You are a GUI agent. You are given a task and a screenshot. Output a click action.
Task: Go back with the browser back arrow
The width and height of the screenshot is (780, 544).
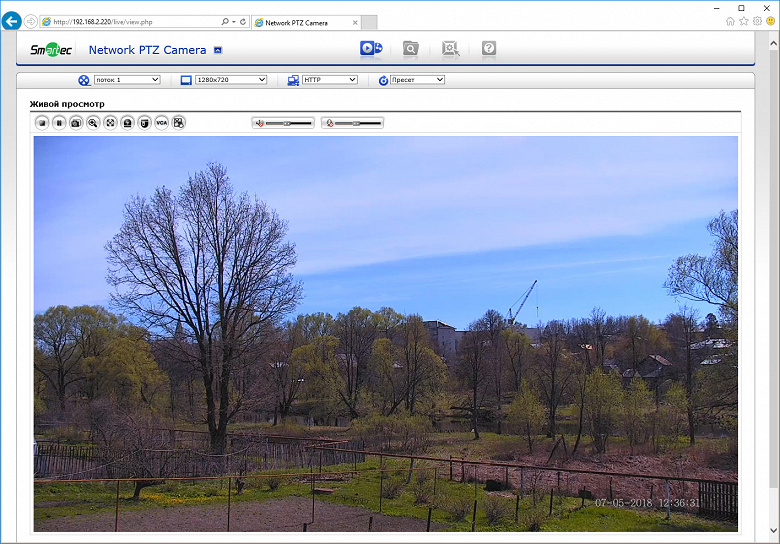tap(11, 21)
